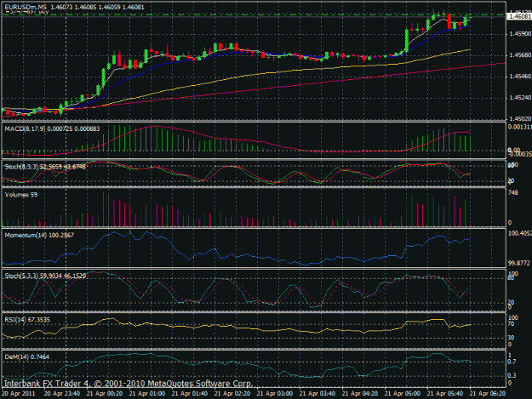Select the Volumes 59 indicator label
Screen dimensions: 532x399
(x=21, y=195)
